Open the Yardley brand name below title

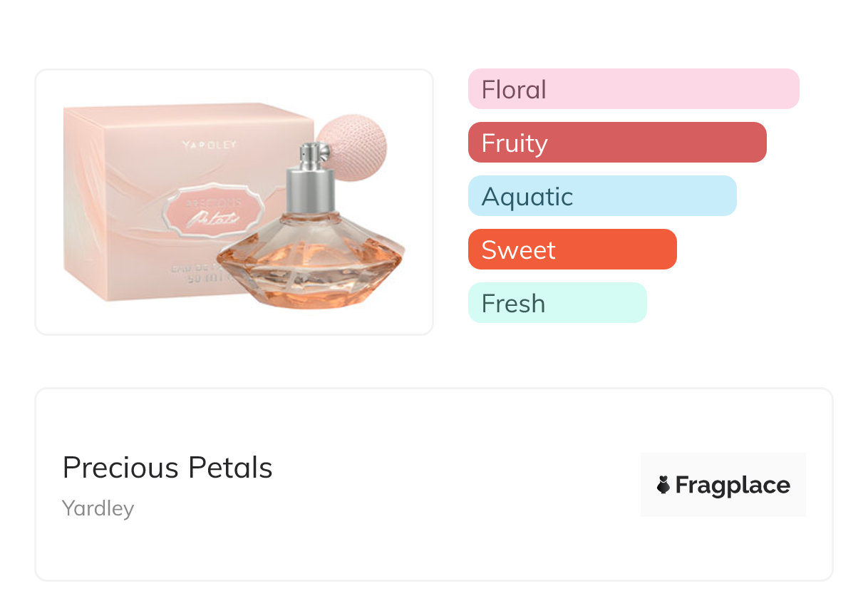click(x=98, y=508)
